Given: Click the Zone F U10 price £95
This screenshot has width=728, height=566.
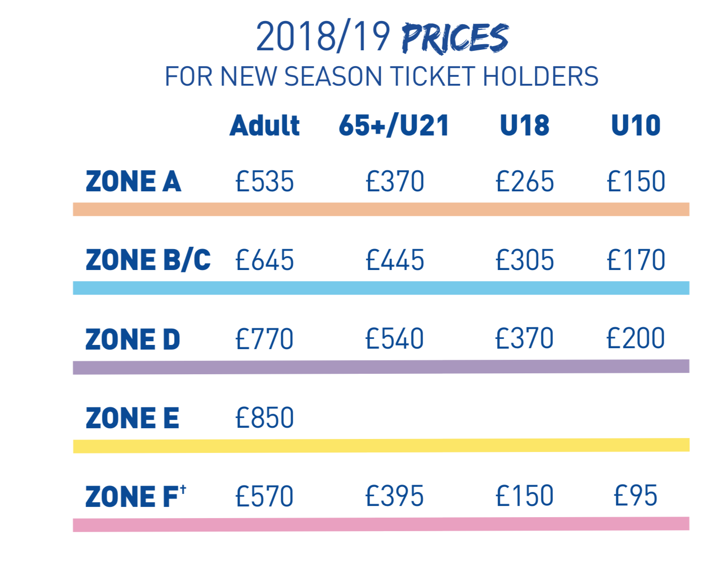Looking at the screenshot, I should pos(635,495).
